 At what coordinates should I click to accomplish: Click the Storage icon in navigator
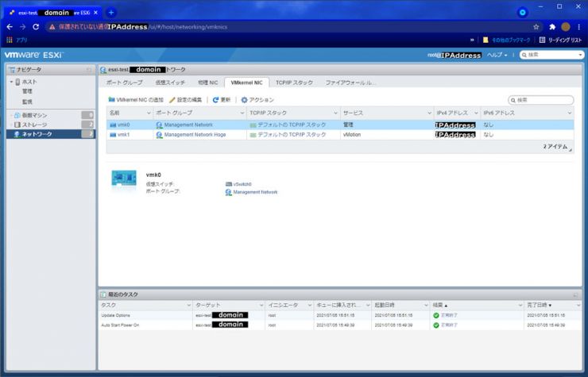pos(17,125)
